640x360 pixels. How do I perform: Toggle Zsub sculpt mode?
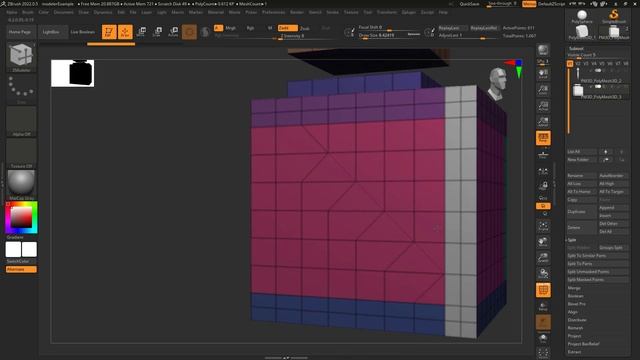pyautogui.click(x=304, y=28)
